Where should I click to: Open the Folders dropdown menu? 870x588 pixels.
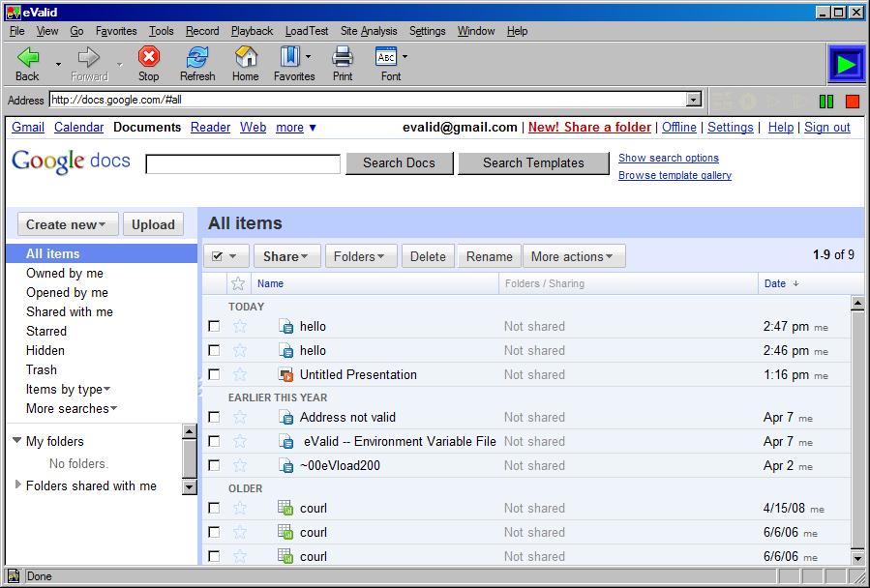point(361,256)
